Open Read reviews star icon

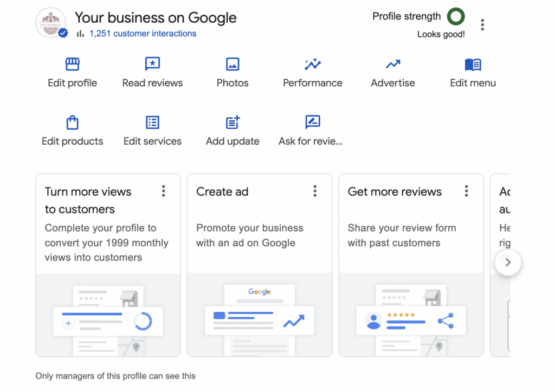point(152,64)
